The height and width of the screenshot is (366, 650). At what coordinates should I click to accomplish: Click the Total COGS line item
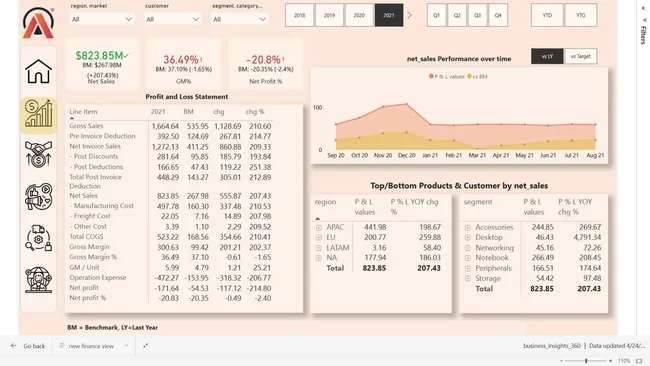pos(86,237)
